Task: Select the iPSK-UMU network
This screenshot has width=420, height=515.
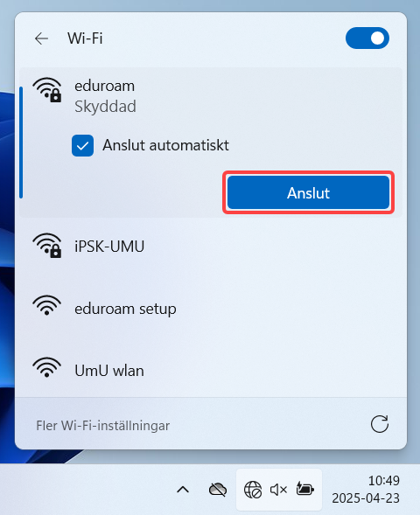Action: tap(210, 246)
